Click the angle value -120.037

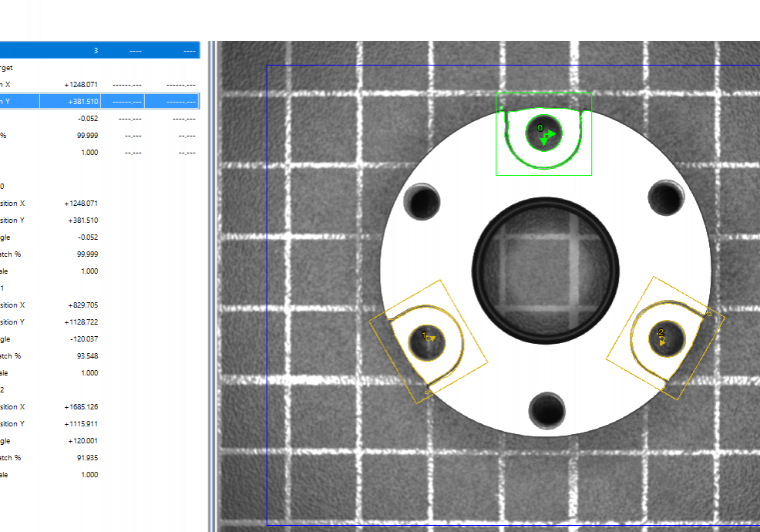pos(82,339)
